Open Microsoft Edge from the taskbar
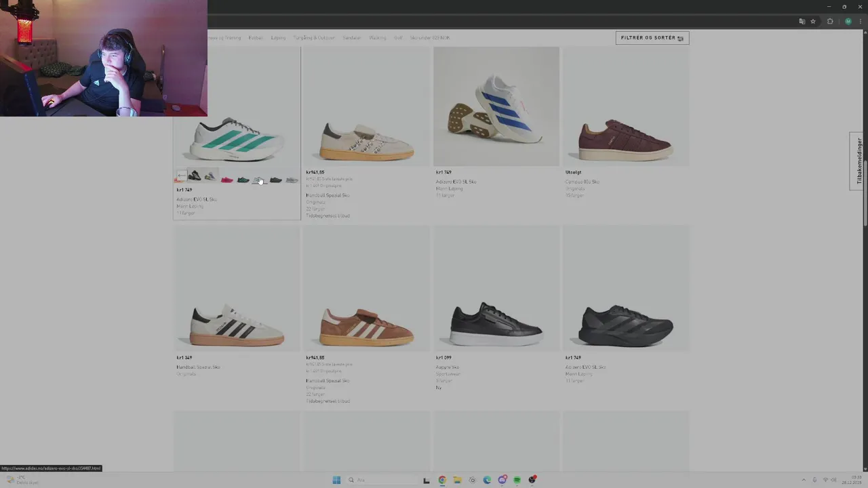Image resolution: width=868 pixels, height=488 pixels. [x=487, y=480]
